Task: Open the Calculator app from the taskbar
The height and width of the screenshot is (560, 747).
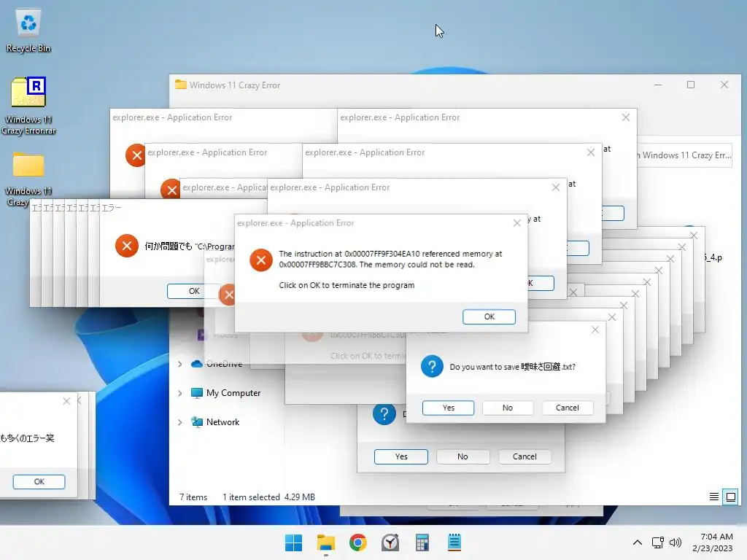Action: click(422, 542)
